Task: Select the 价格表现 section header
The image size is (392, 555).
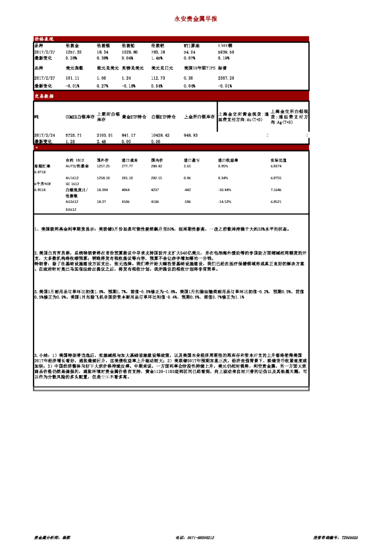Action: (x=44, y=39)
